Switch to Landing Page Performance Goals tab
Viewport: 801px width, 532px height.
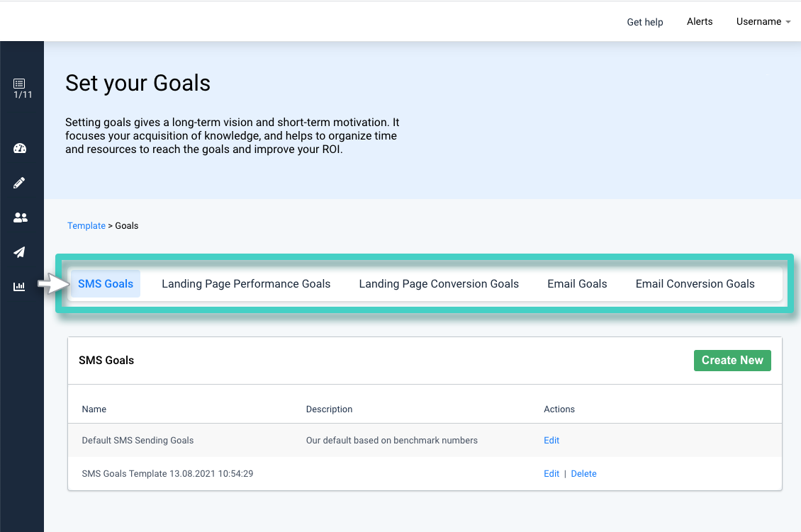pos(246,284)
